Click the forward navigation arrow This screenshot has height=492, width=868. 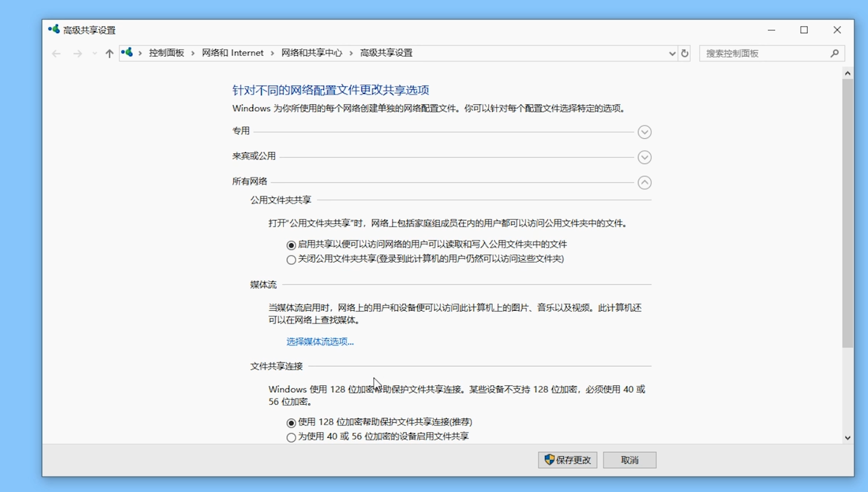coord(77,54)
